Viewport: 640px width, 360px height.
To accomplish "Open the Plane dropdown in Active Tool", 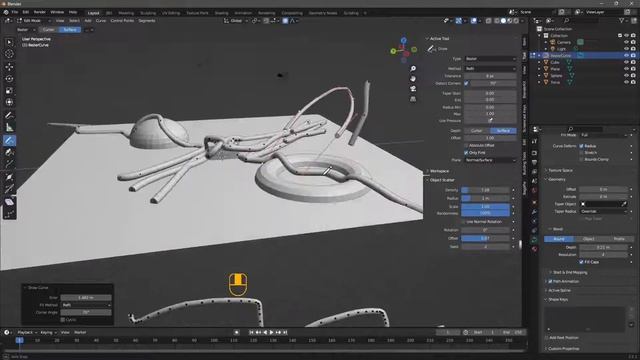I will click(490, 160).
